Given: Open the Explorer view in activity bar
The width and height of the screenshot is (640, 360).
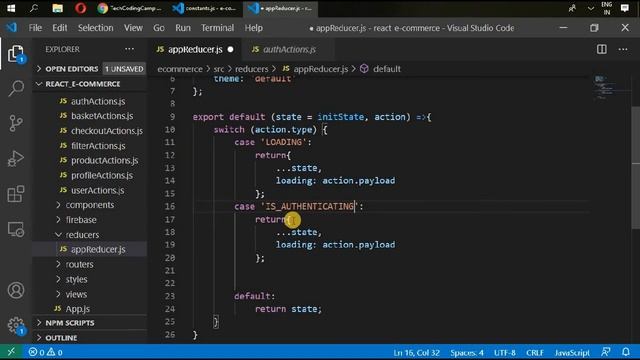Looking at the screenshot, I should coord(16,53).
